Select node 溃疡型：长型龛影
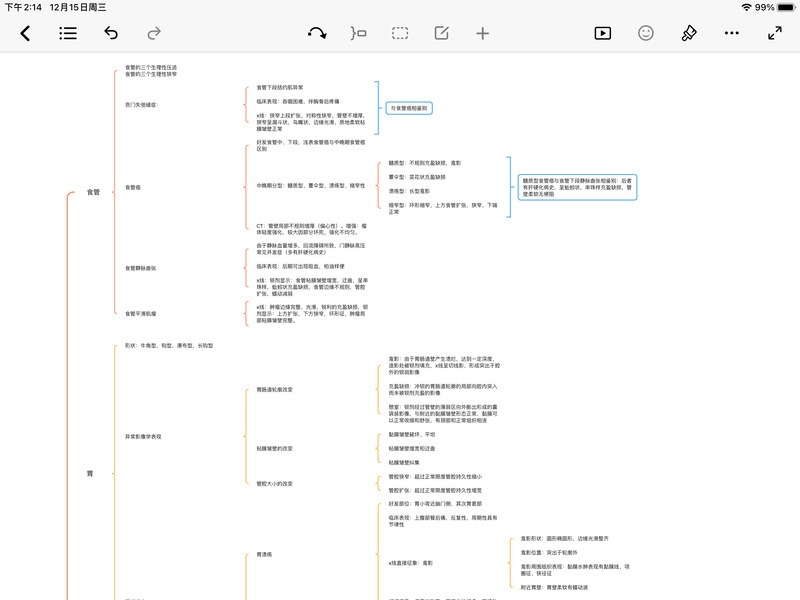The image size is (800, 600). [409, 191]
